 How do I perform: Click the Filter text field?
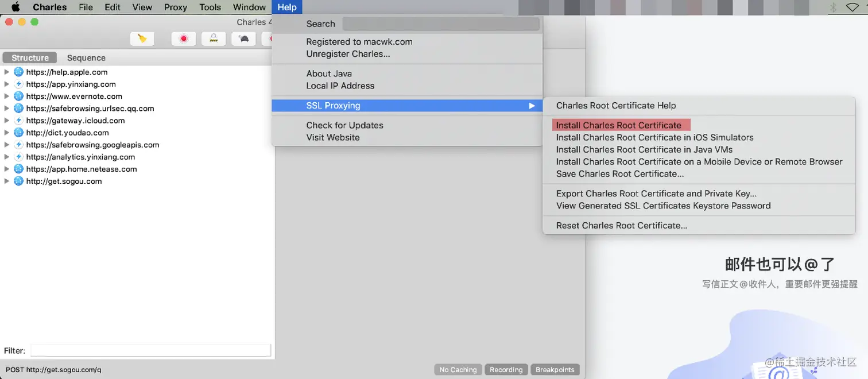tap(150, 350)
